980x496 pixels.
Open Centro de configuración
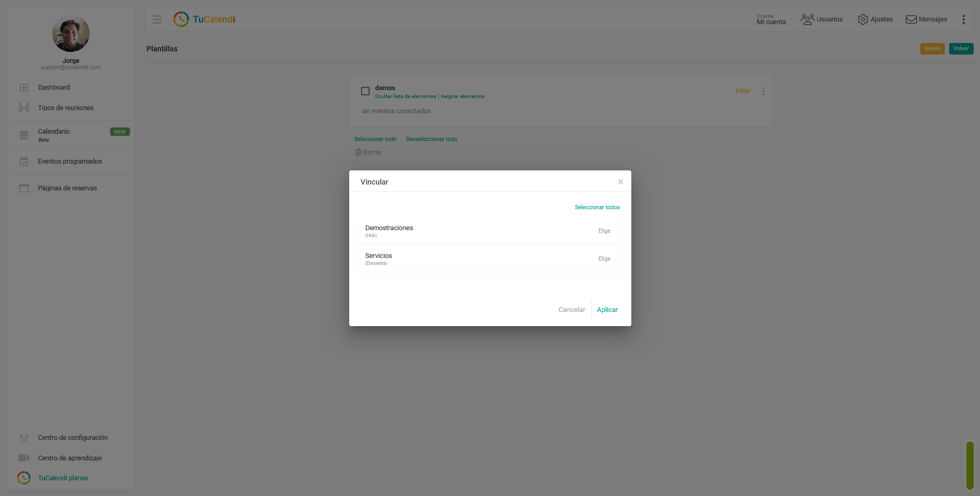(73, 438)
